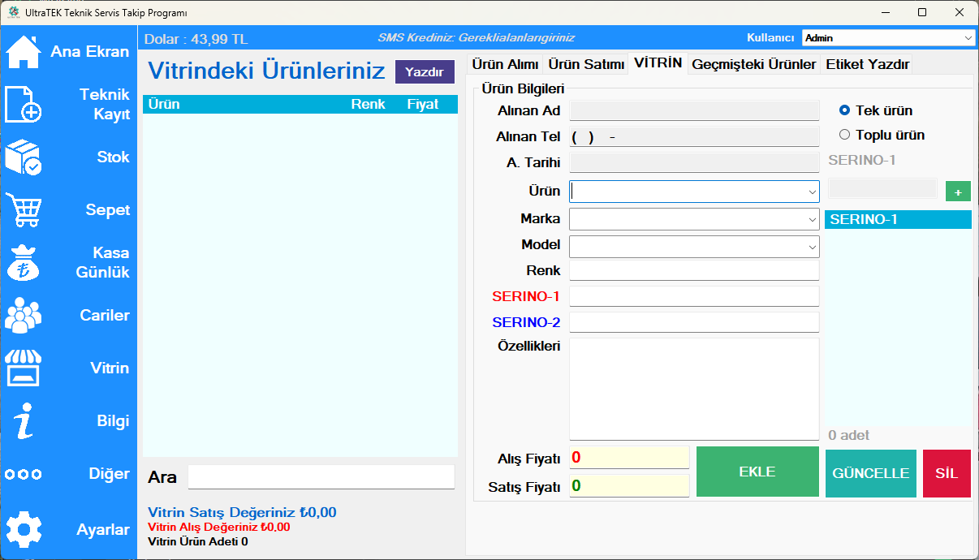Click the red SİL button
The width and height of the screenshot is (979, 560).
(947, 474)
